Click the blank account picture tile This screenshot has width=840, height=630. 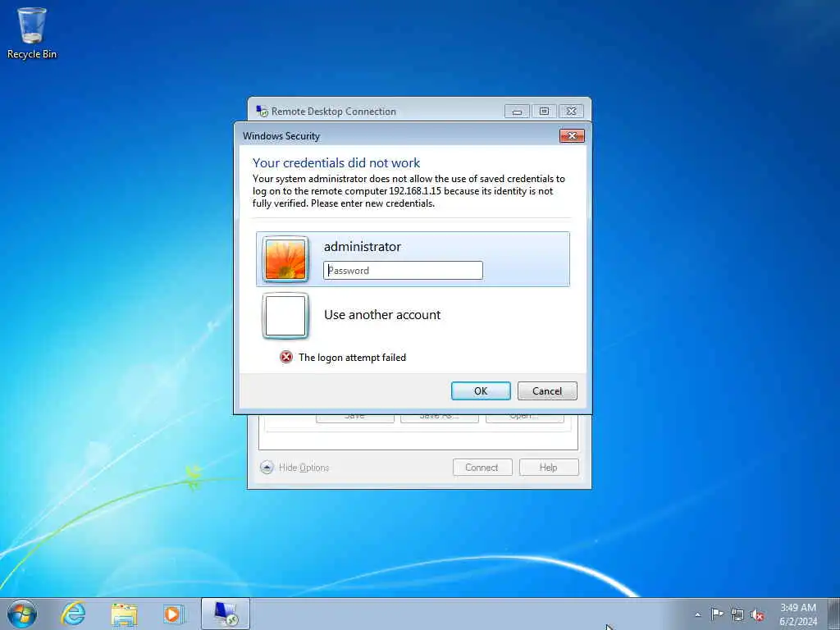tap(285, 316)
